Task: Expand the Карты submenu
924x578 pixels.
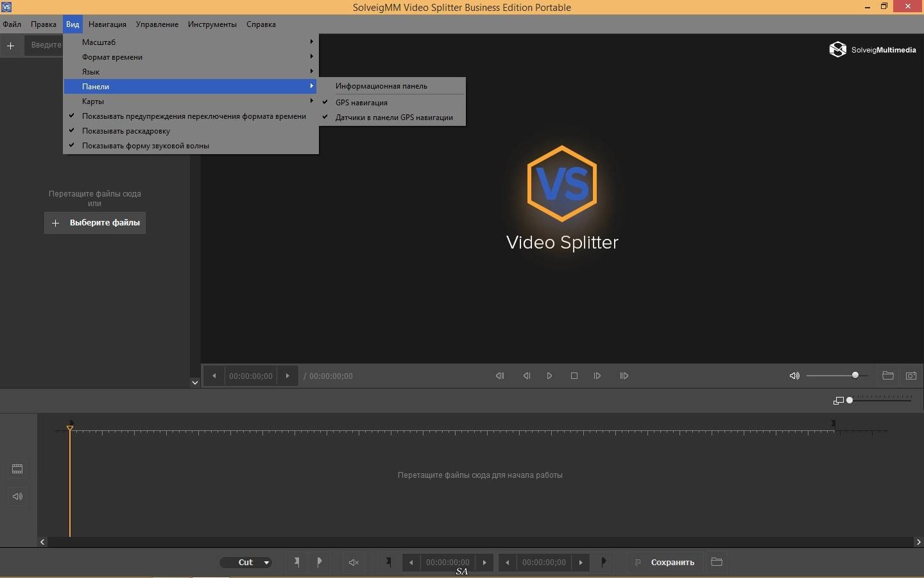Action: pyautogui.click(x=191, y=101)
